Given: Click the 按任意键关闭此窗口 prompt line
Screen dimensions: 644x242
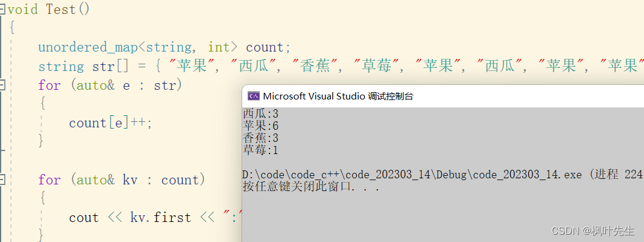Looking at the screenshot, I should coord(311,187).
